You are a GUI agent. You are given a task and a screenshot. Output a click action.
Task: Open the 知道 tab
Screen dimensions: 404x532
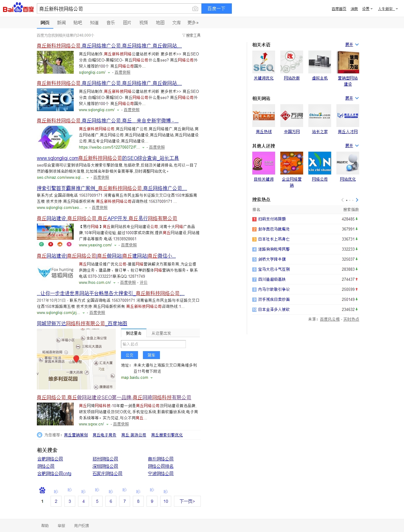coord(94,23)
